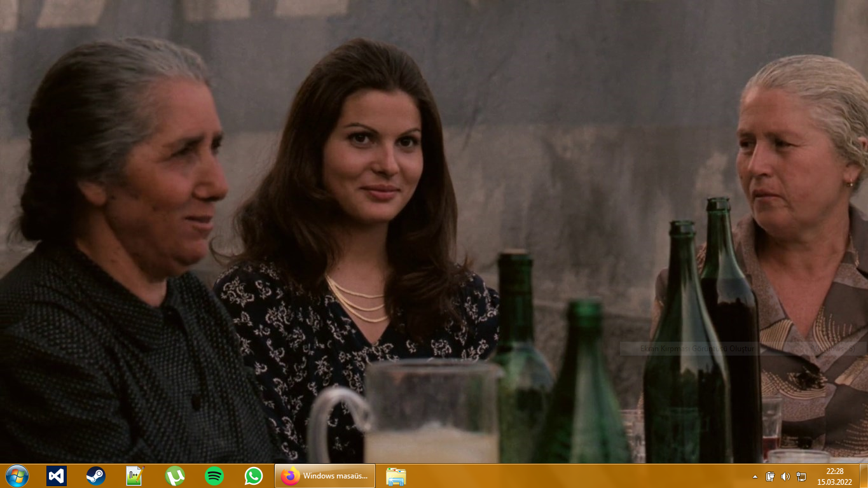Open the network status tray icon

pos(801,477)
